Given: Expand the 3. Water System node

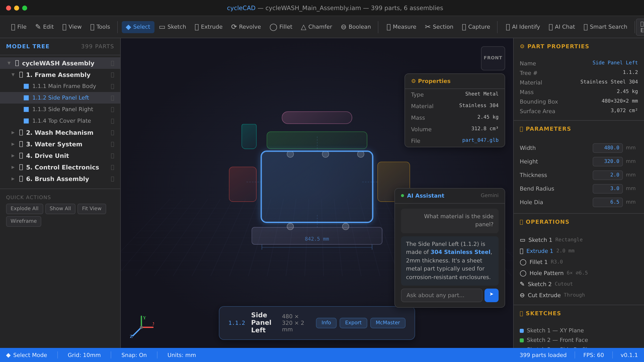Looking at the screenshot, I should point(13,144).
